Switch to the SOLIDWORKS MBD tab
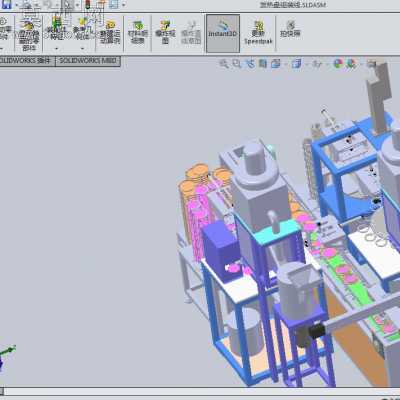This screenshot has width=400, height=400. point(88,61)
